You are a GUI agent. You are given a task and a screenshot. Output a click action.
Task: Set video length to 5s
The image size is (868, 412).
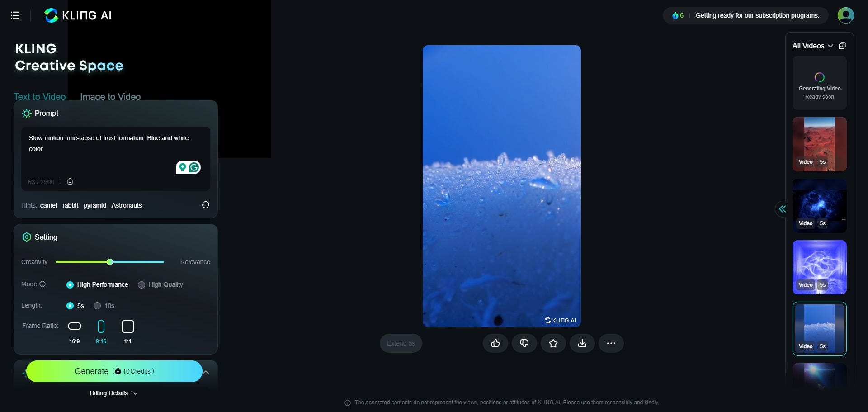pos(75,306)
